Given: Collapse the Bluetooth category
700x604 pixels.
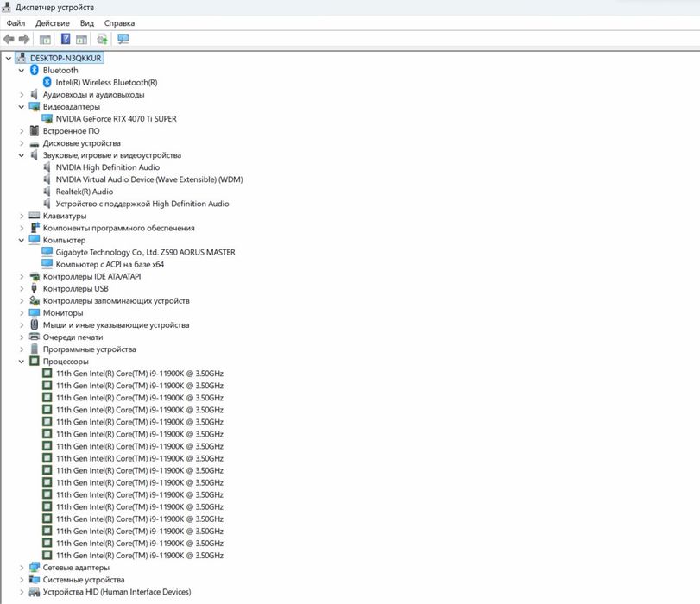Looking at the screenshot, I should (22, 71).
